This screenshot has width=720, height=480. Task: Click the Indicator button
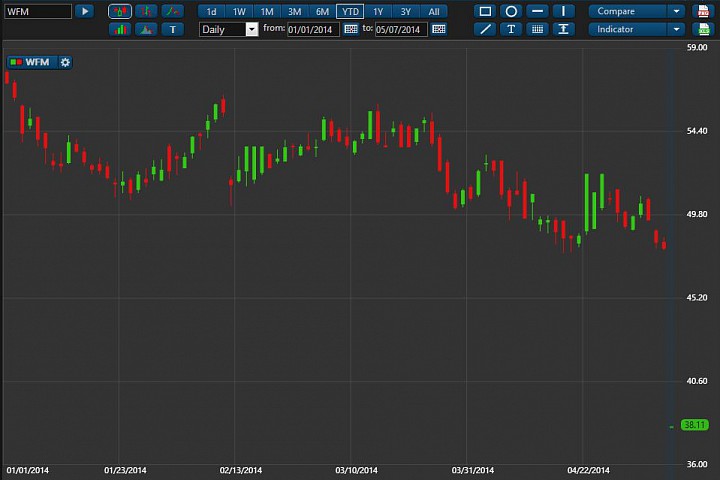628,29
